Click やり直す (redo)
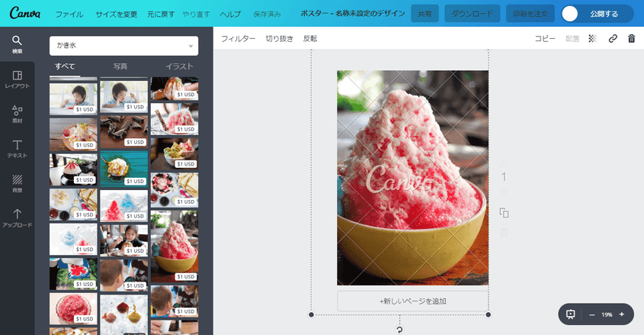This screenshot has height=335, width=644. (x=197, y=14)
